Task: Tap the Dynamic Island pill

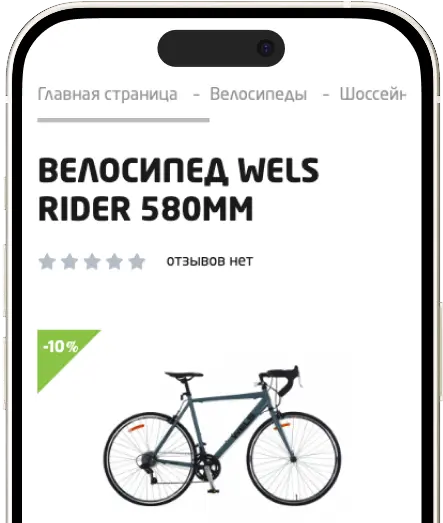Action: (221, 48)
